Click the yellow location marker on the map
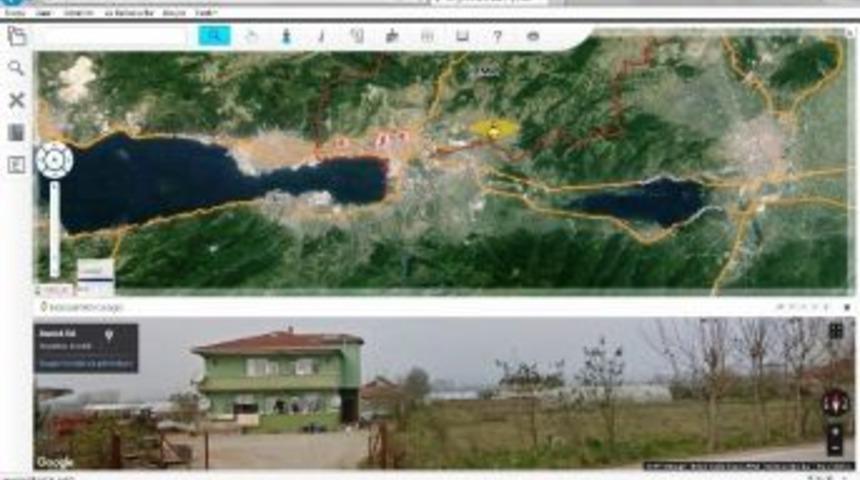Image resolution: width=860 pixels, height=480 pixels. pos(494,129)
